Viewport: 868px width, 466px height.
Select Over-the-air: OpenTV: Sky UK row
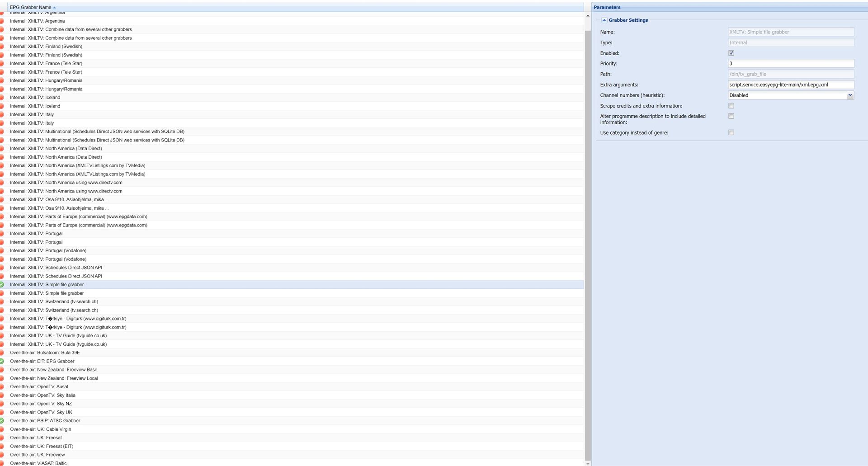[292, 412]
